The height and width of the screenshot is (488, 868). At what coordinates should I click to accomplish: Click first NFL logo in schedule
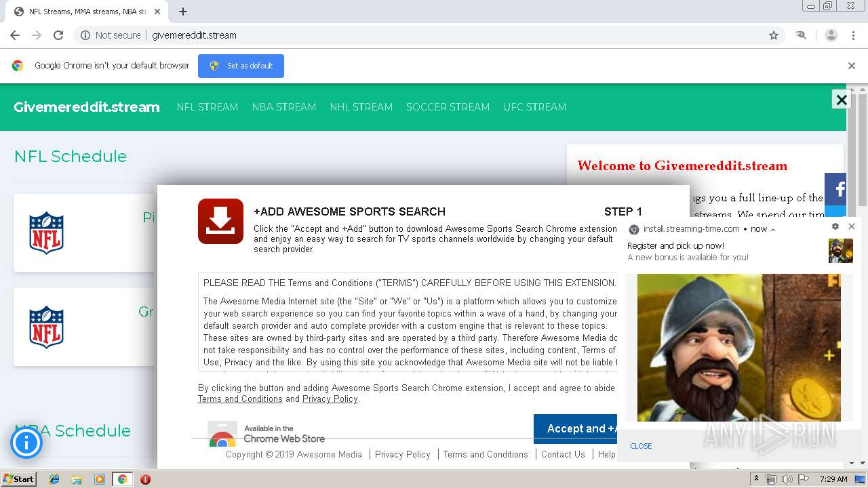(46, 233)
